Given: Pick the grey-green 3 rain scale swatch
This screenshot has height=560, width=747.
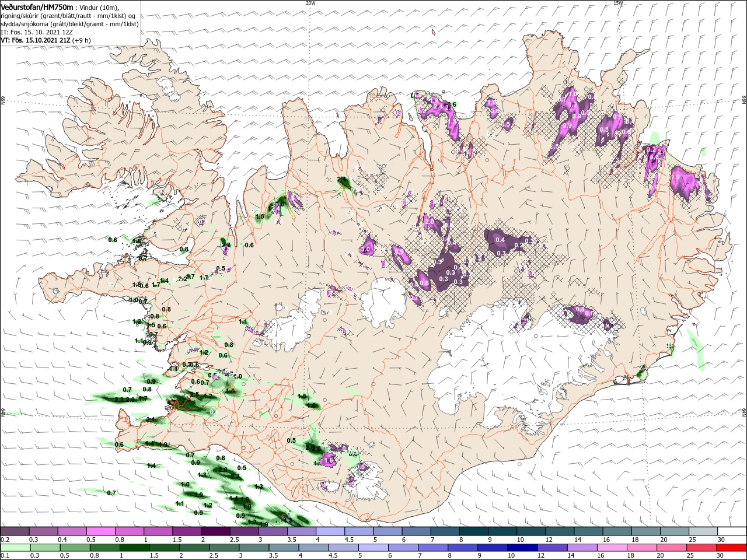Looking at the screenshot, I should pyautogui.click(x=254, y=548).
